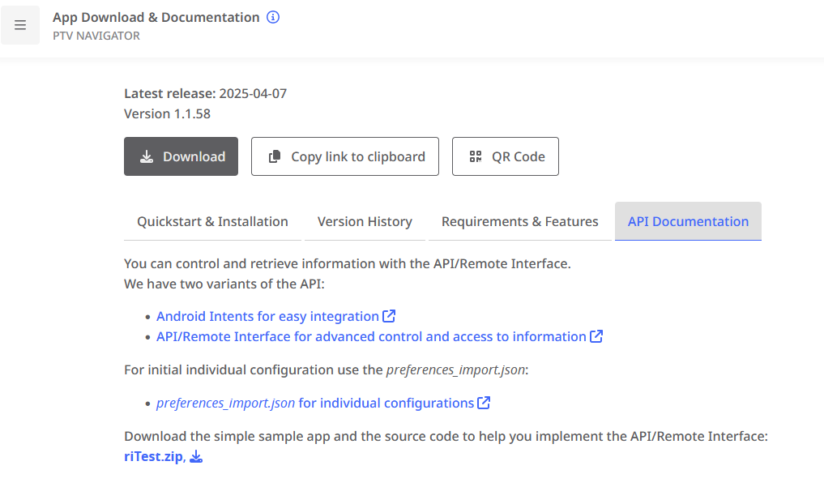Open preferences_import.json for individual configurations link
Screen dimensions: 824x504
coord(315,403)
